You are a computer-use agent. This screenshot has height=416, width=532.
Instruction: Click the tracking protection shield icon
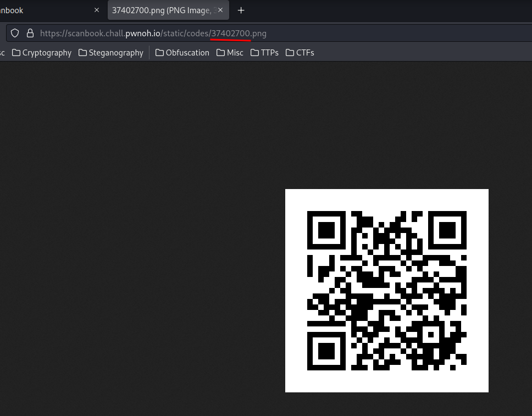pyautogui.click(x=15, y=33)
